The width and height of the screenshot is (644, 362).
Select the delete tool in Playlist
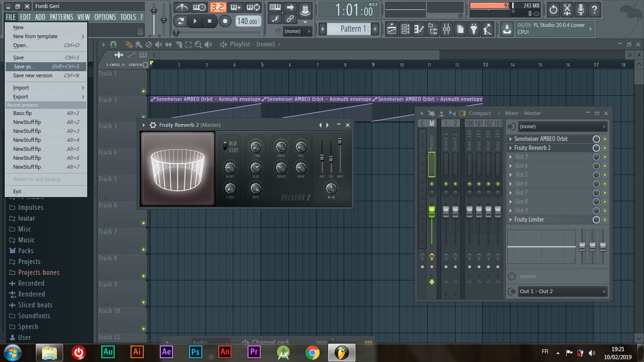(149, 44)
